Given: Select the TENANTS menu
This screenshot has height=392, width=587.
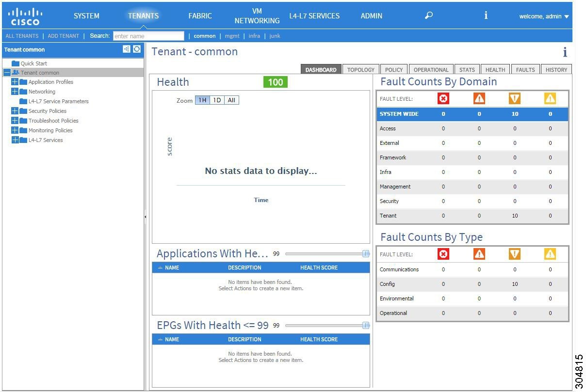Looking at the screenshot, I should (144, 16).
